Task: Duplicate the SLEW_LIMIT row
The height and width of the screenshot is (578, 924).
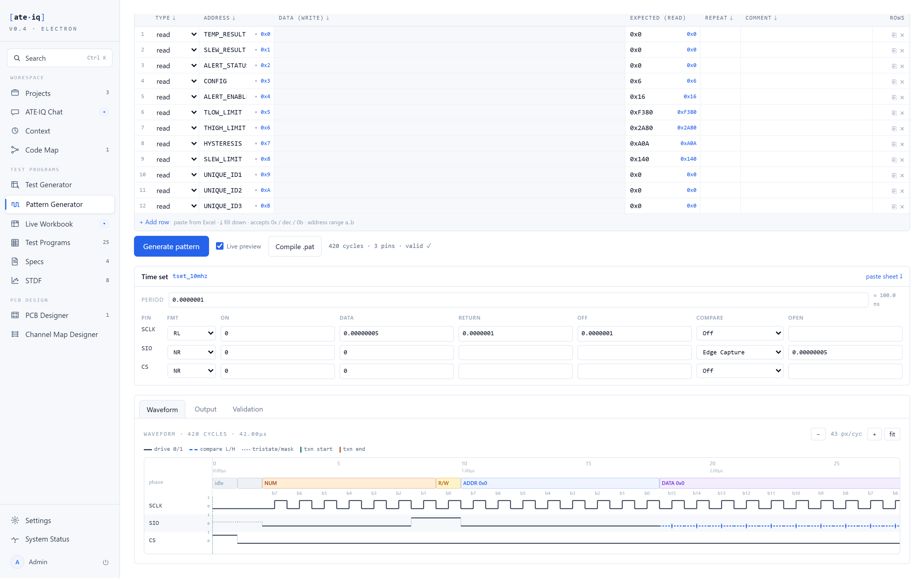Action: coord(894,160)
